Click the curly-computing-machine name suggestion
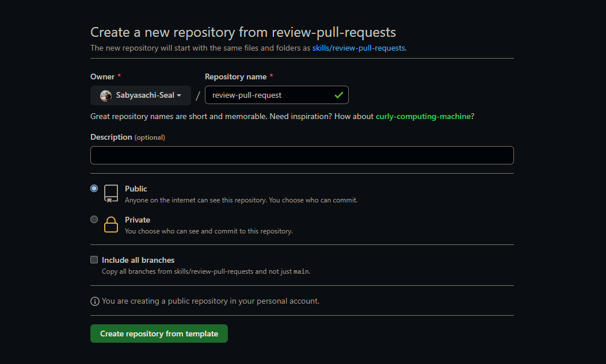 (x=423, y=116)
